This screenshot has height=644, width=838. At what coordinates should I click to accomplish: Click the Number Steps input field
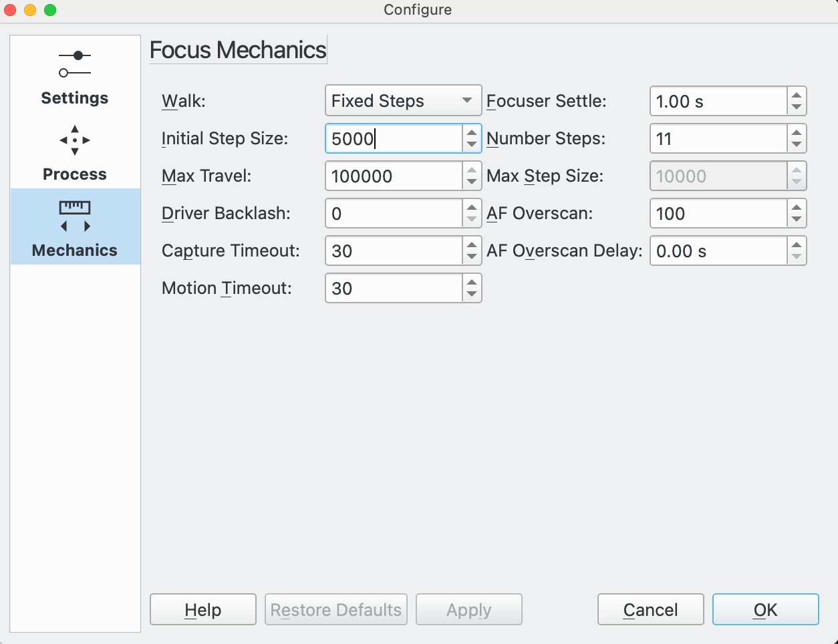click(x=718, y=139)
